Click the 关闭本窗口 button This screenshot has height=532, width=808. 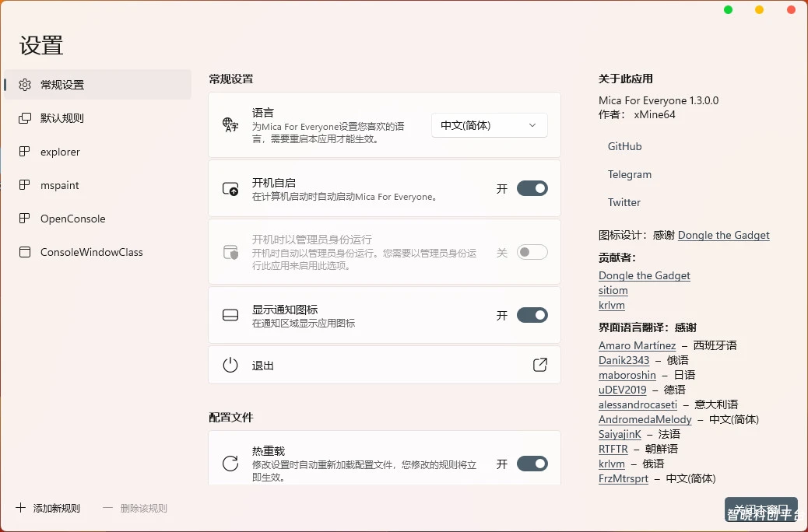761,510
